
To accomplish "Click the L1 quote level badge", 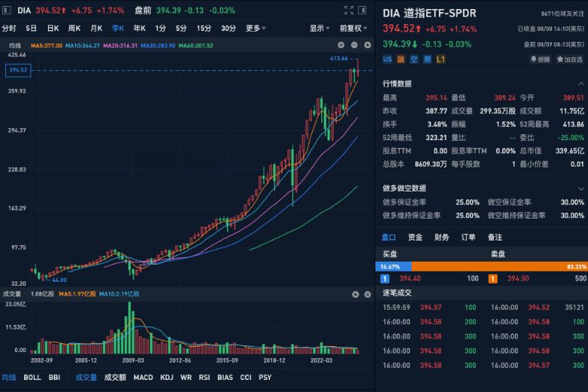I will click(x=441, y=60).
